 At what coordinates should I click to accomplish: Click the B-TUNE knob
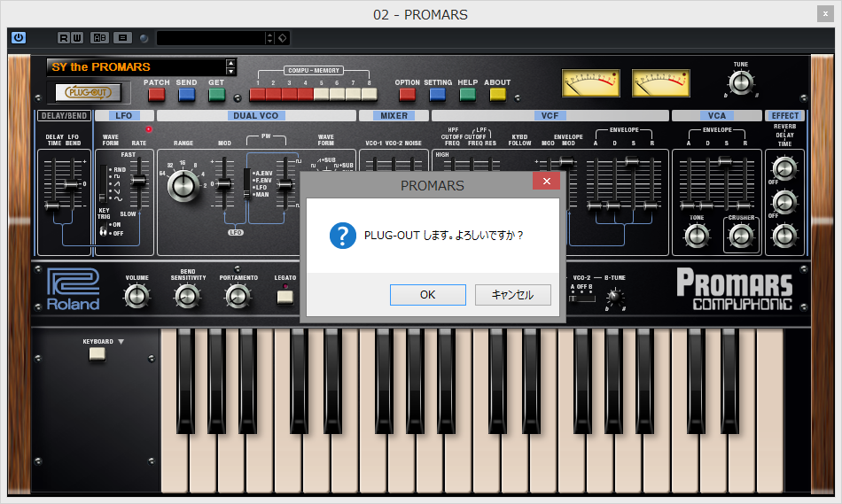(x=615, y=297)
